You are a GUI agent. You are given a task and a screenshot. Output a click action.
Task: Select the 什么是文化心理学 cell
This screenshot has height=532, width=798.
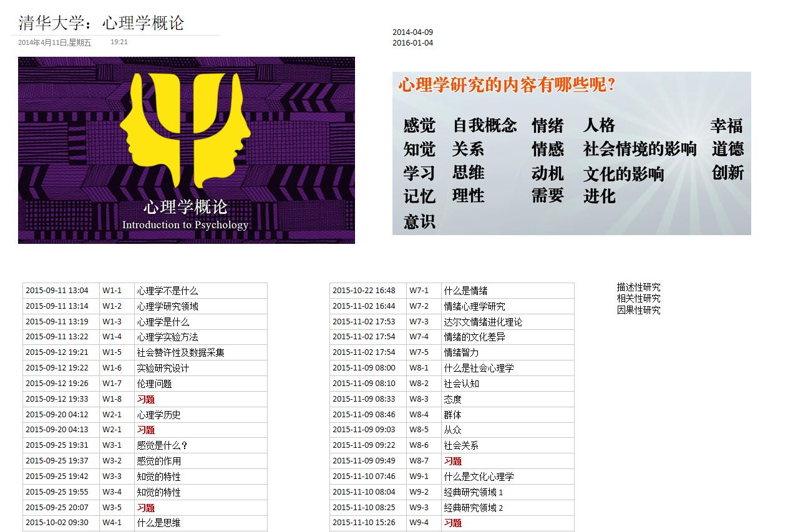pos(479,476)
